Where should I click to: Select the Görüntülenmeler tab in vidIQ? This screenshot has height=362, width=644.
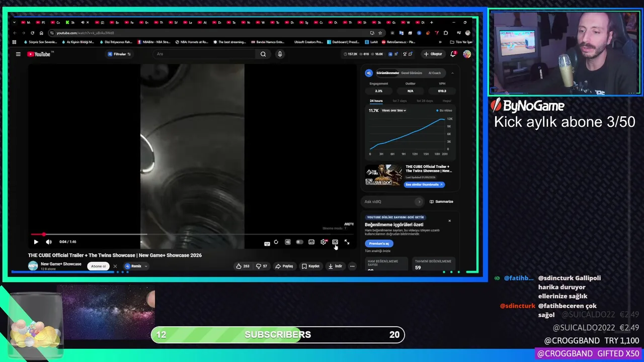pos(387,73)
